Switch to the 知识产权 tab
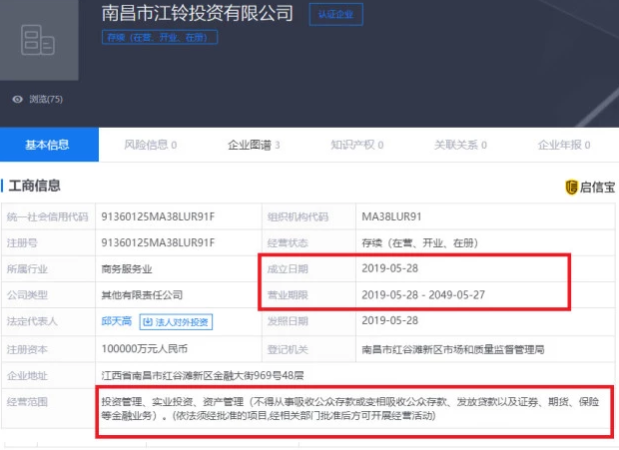 [357, 145]
